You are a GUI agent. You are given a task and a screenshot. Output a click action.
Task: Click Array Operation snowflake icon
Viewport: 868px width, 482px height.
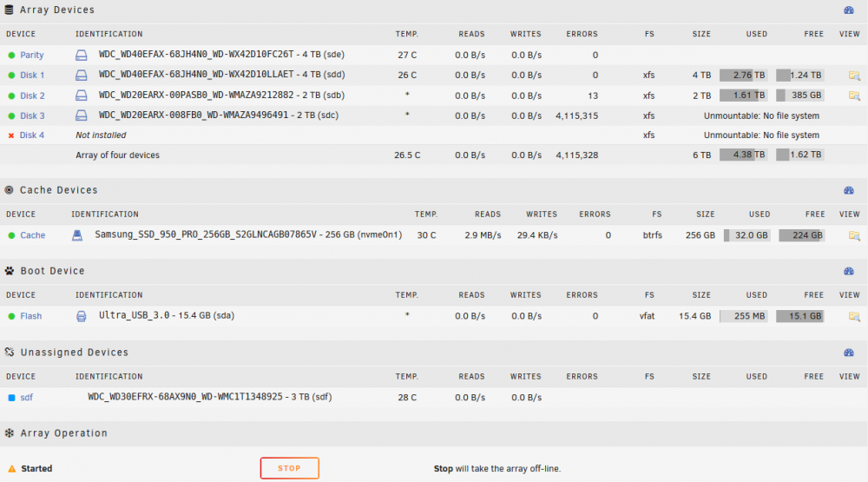coord(9,432)
